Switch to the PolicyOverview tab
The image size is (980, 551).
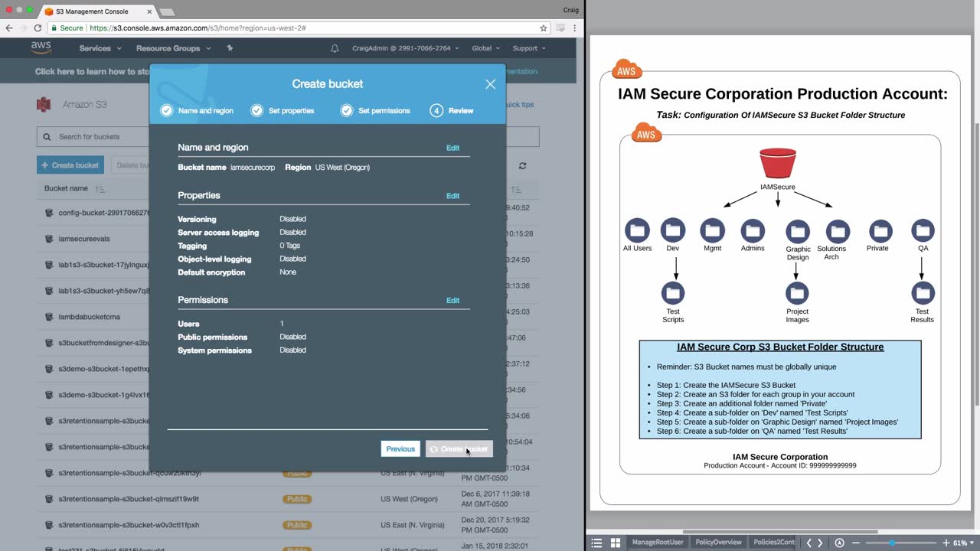(718, 543)
